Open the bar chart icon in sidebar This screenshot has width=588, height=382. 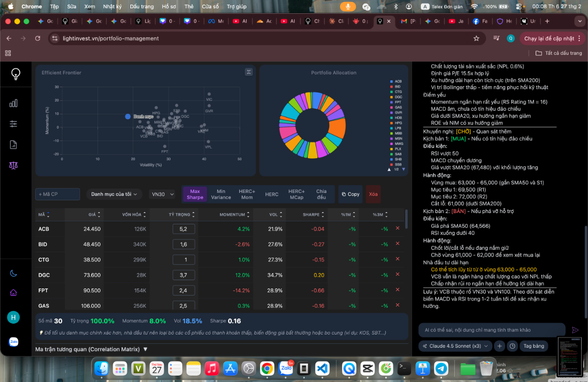point(13,103)
